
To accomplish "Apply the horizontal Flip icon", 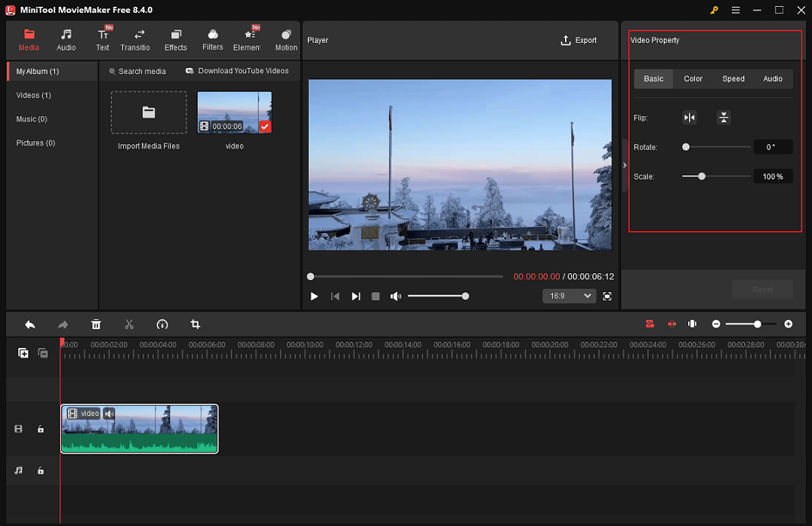I will (689, 117).
